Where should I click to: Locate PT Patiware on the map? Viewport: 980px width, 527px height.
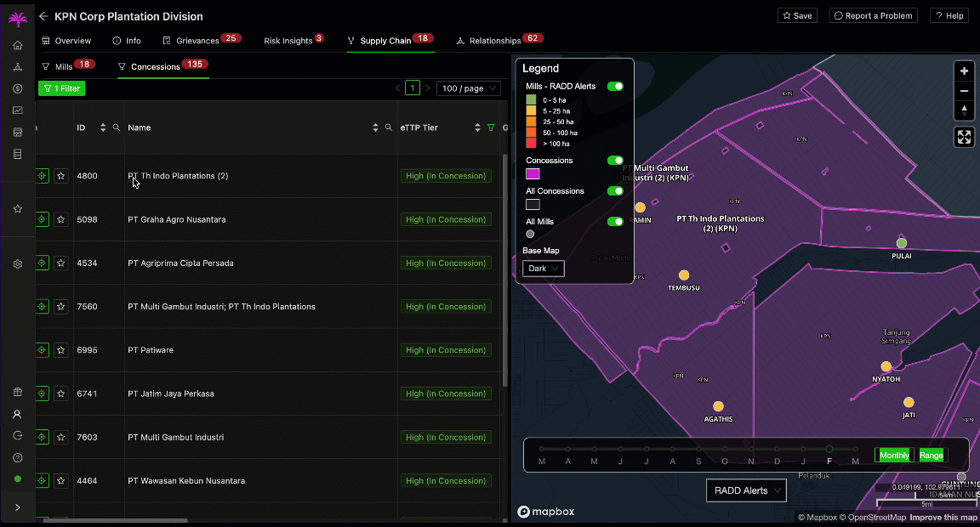42,350
